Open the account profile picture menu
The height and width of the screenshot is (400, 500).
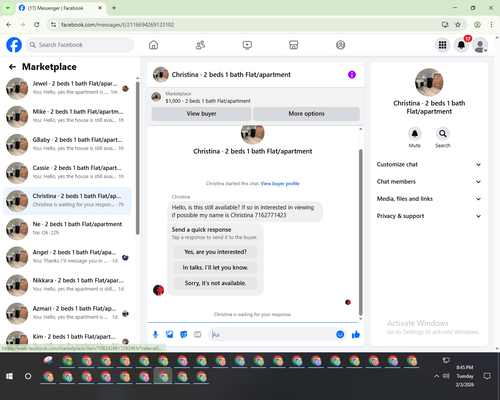480,45
